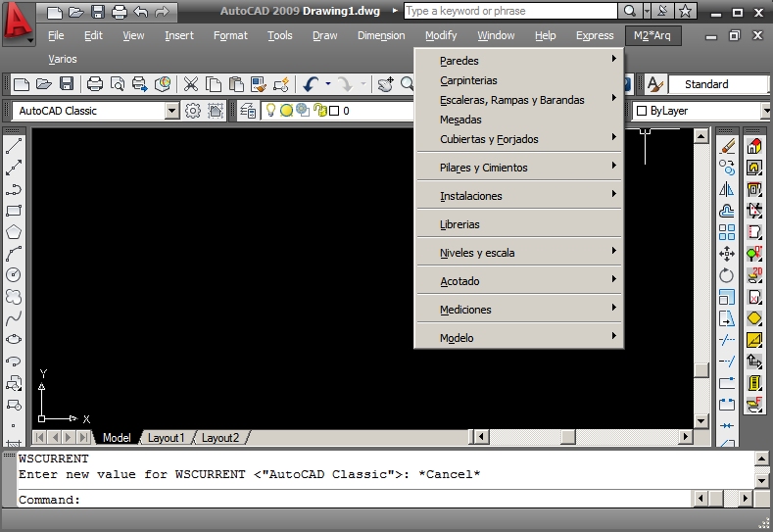Toggle the layer on/off lightbulb

pyautogui.click(x=271, y=111)
